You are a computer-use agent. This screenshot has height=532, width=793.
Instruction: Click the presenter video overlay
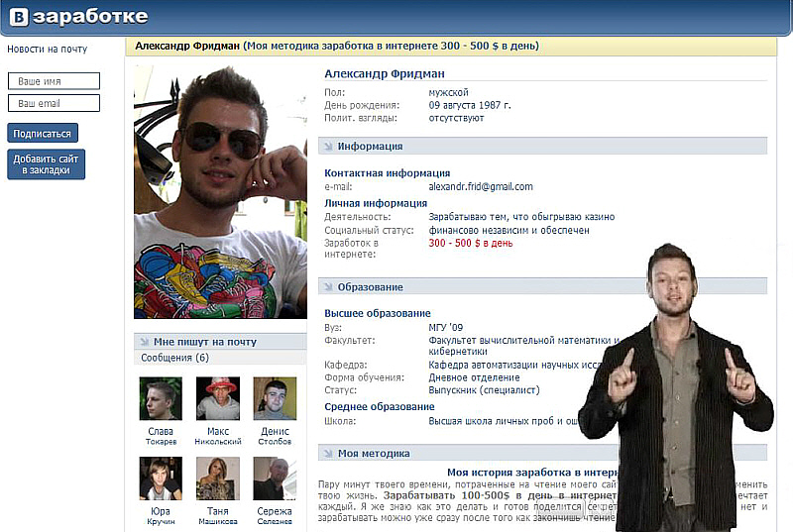[x=675, y=388]
